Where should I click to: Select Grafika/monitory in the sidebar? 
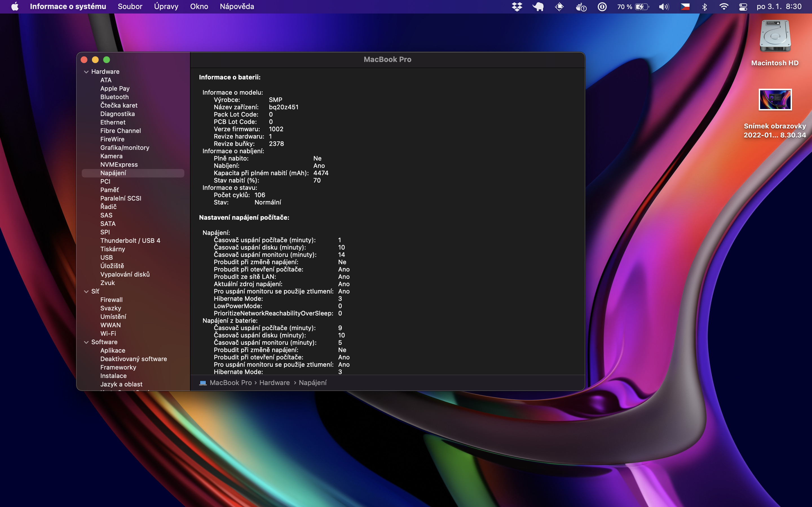pos(125,148)
